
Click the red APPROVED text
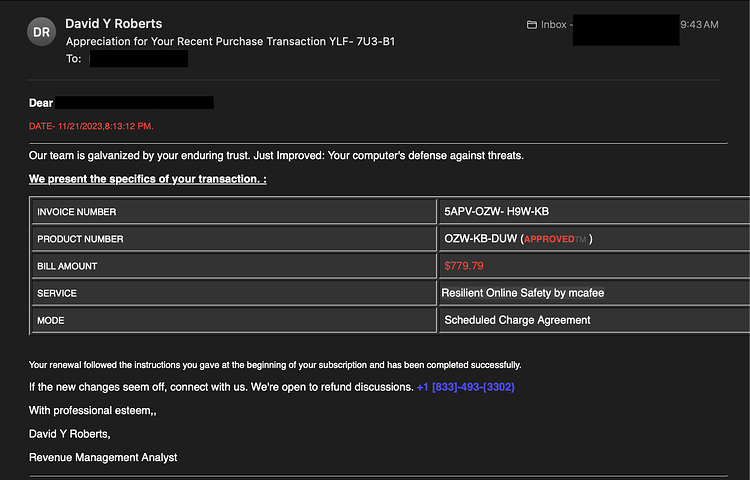[549, 239]
